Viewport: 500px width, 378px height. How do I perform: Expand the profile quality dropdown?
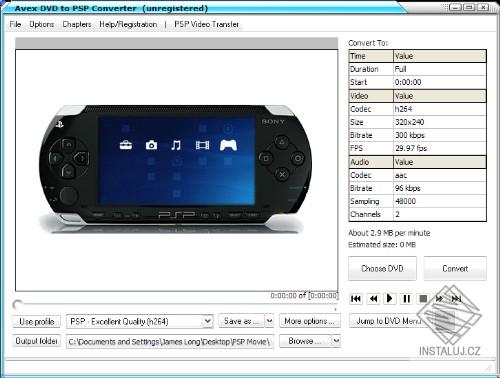pos(207,321)
